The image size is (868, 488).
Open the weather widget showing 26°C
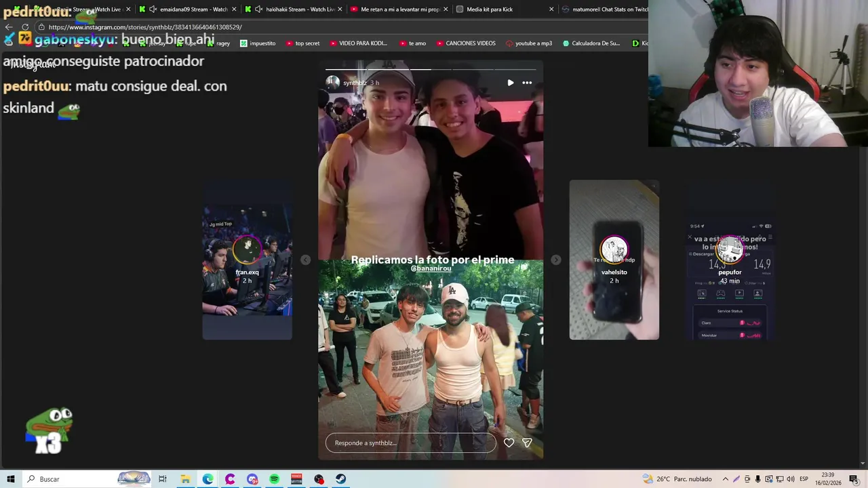677,479
